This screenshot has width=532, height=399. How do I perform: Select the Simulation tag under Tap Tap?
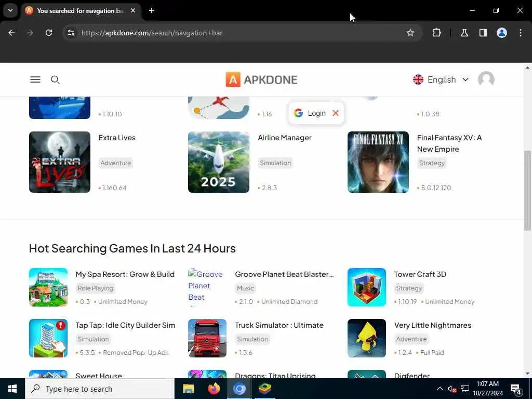click(x=94, y=339)
